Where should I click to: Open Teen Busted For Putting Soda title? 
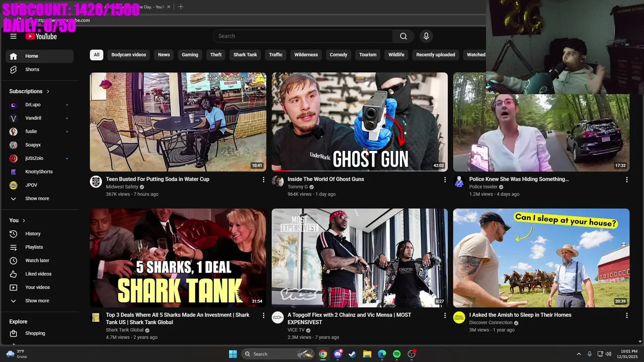point(157,179)
